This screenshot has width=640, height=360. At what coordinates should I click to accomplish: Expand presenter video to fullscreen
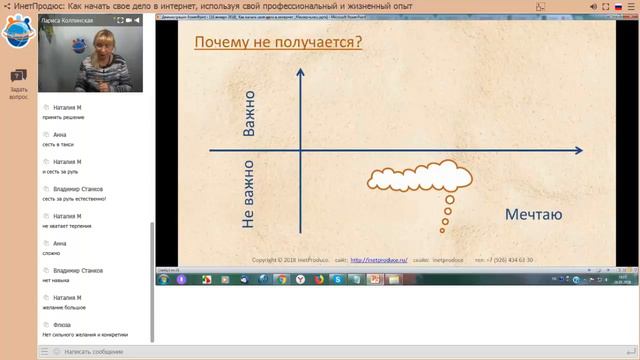[x=120, y=20]
